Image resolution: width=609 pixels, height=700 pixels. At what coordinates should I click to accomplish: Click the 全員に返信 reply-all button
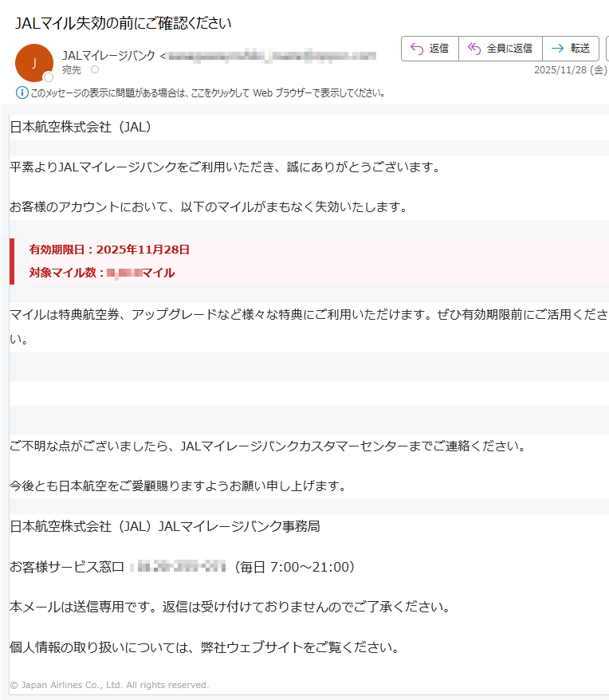pos(500,49)
